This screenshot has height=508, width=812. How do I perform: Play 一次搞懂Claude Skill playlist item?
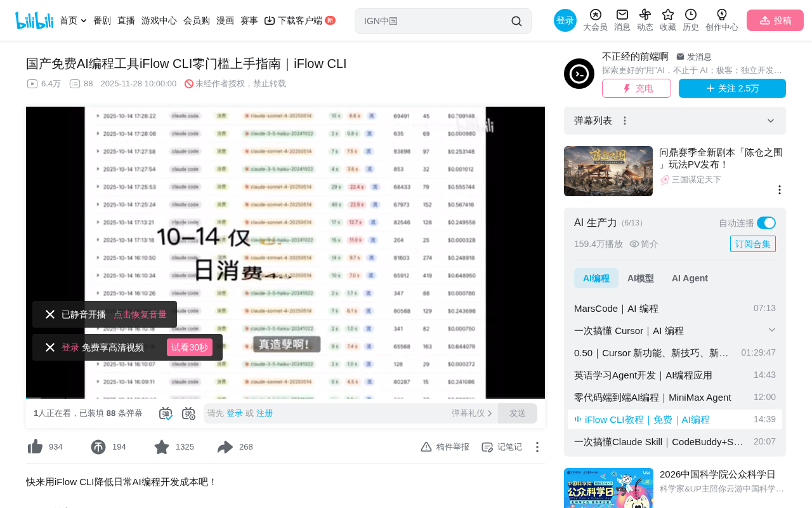[x=675, y=441]
